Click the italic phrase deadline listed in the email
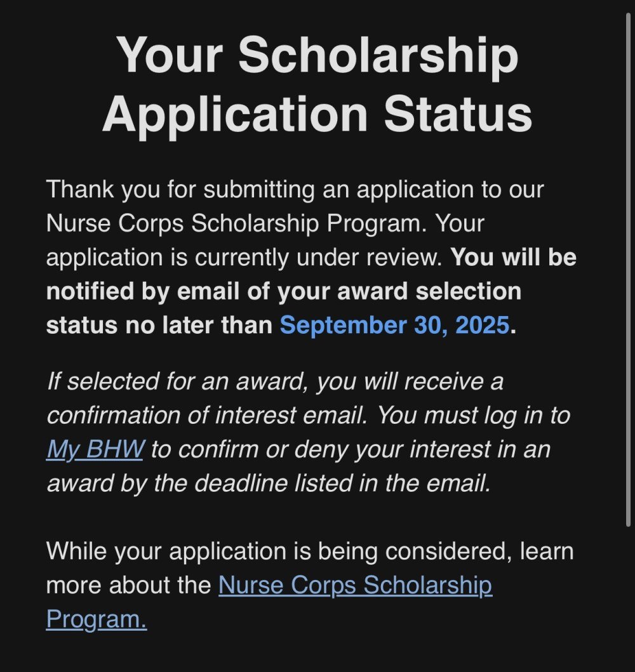The image size is (635, 672). (x=342, y=483)
